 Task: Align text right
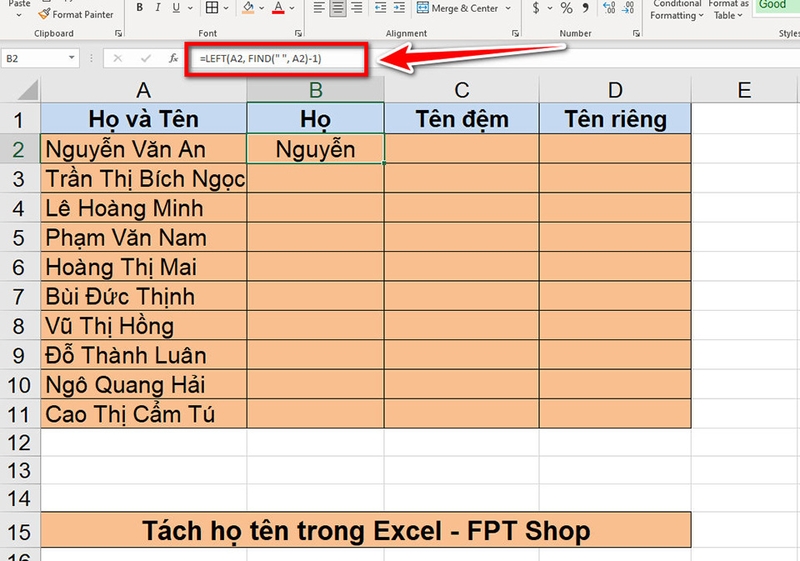357,8
